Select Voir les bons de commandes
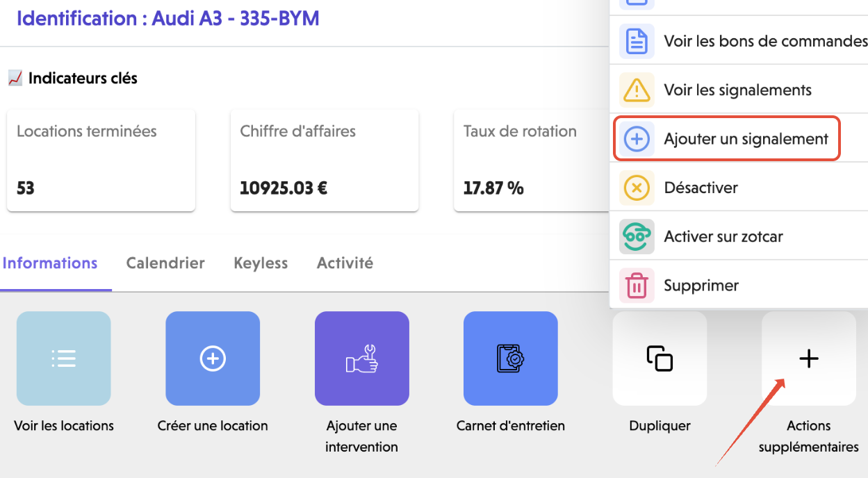868x478 pixels. coord(739,41)
